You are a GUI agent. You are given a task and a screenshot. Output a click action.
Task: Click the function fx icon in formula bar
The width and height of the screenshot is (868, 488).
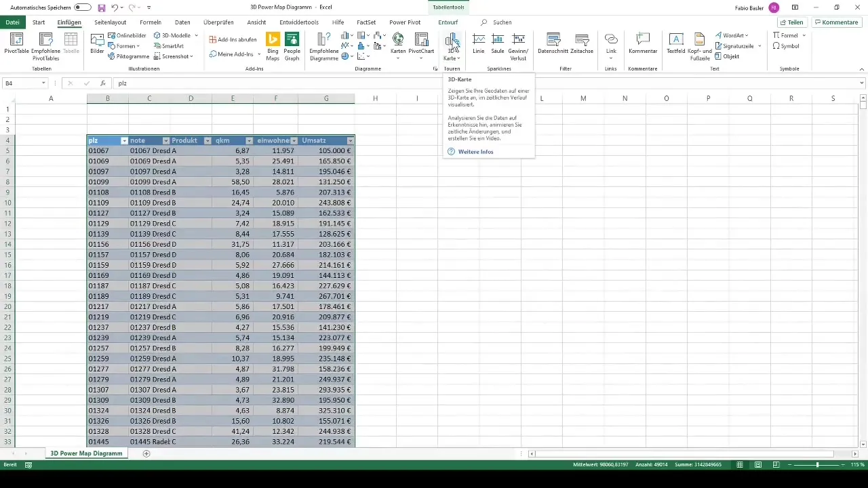tap(103, 83)
